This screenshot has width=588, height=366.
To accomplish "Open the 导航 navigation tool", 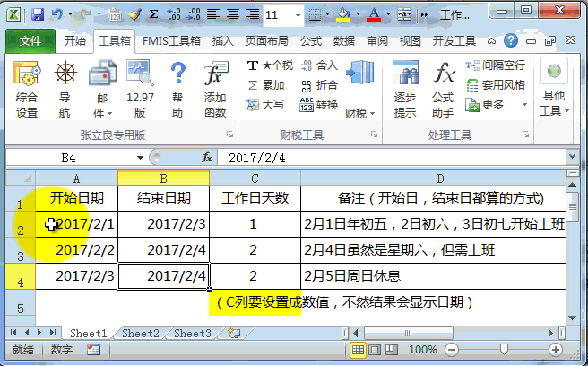I will 65,90.
